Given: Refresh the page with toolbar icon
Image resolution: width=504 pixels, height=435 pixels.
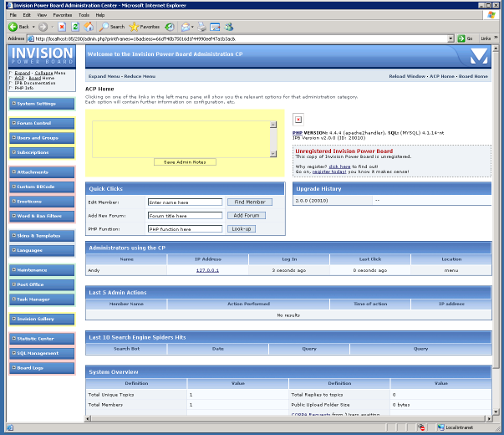Looking at the screenshot, I should (x=75, y=27).
